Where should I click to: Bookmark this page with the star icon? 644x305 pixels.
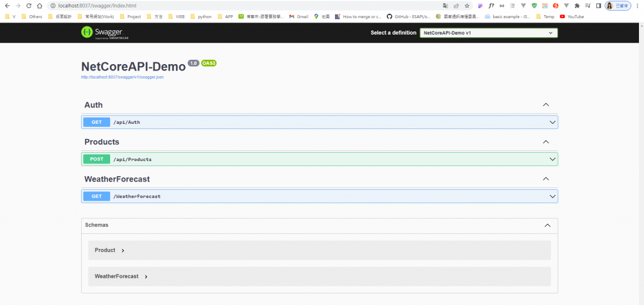point(467,6)
